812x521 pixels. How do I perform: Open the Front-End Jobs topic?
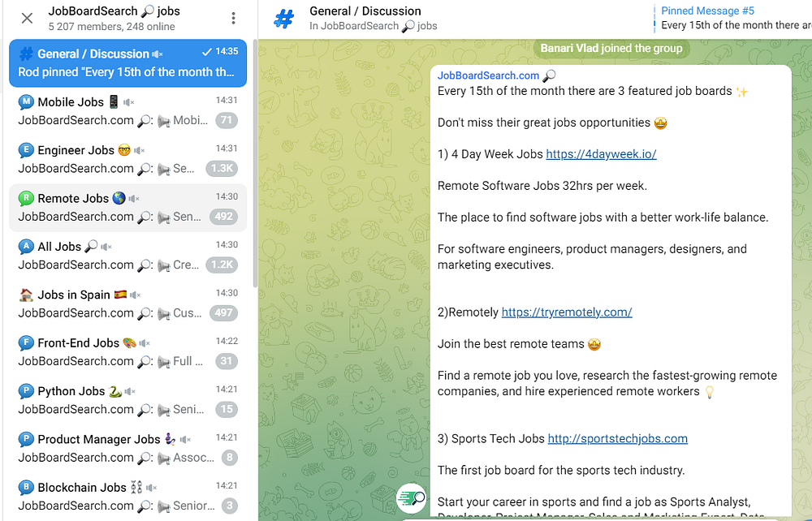click(128, 352)
